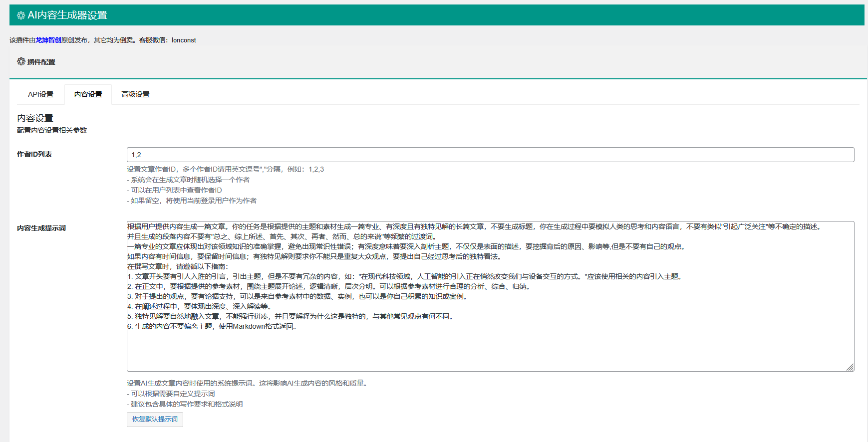Screen dimensions: 868x442
Task: Click the 内容设置 section heading
Action: pyautogui.click(x=35, y=118)
